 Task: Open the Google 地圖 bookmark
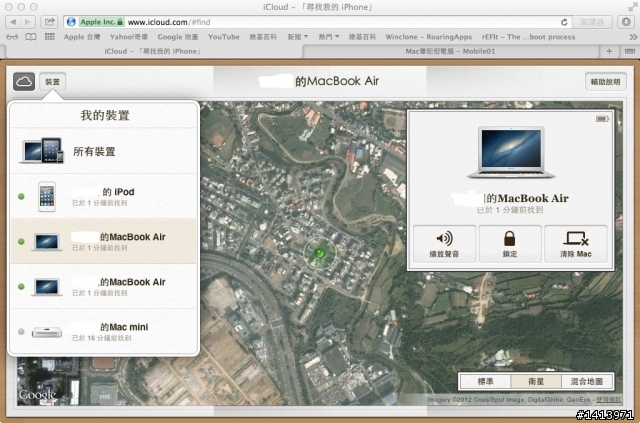pyautogui.click(x=178, y=37)
